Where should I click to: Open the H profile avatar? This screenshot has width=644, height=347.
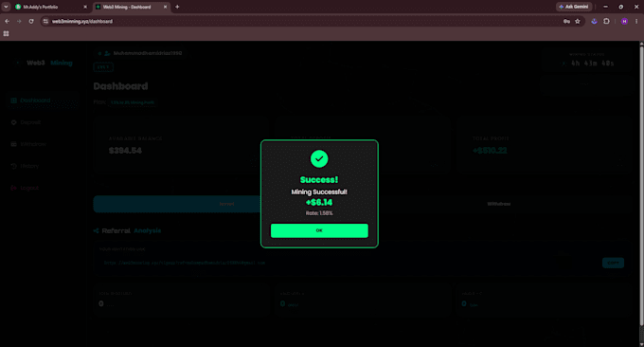(624, 22)
